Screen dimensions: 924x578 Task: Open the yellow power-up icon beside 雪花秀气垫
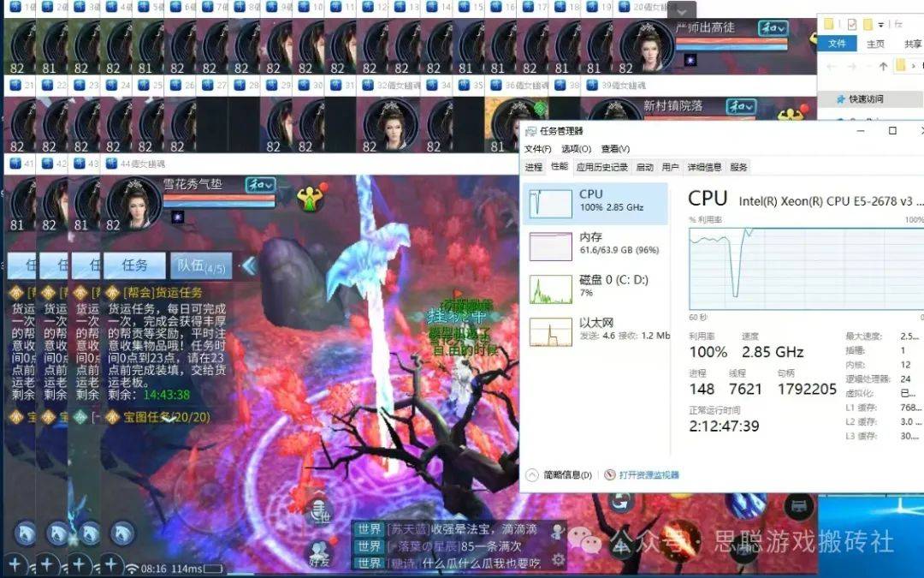(x=310, y=197)
